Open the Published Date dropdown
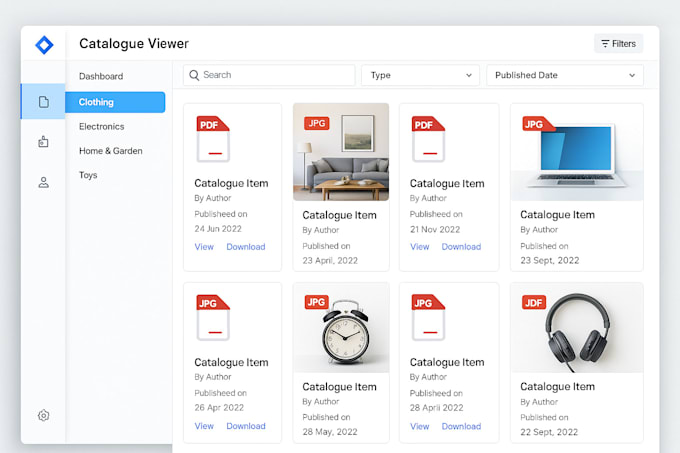The height and width of the screenshot is (453, 680). tap(565, 75)
